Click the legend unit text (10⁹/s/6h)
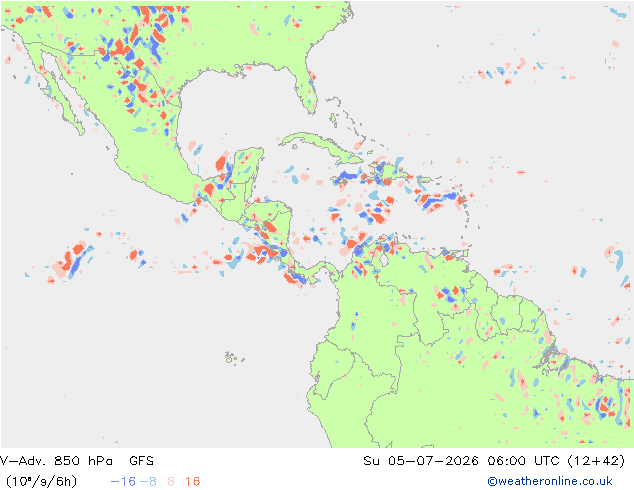Image resolution: width=634 pixels, height=490 pixels. pyautogui.click(x=41, y=482)
